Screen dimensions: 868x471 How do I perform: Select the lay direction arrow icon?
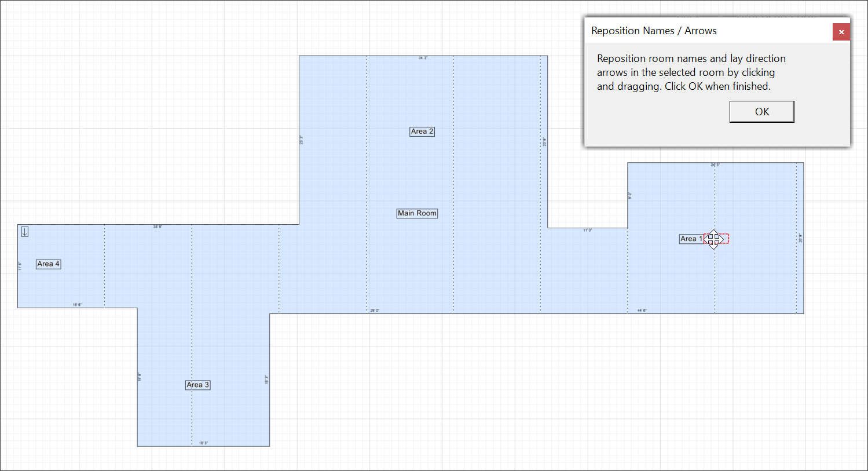point(25,232)
